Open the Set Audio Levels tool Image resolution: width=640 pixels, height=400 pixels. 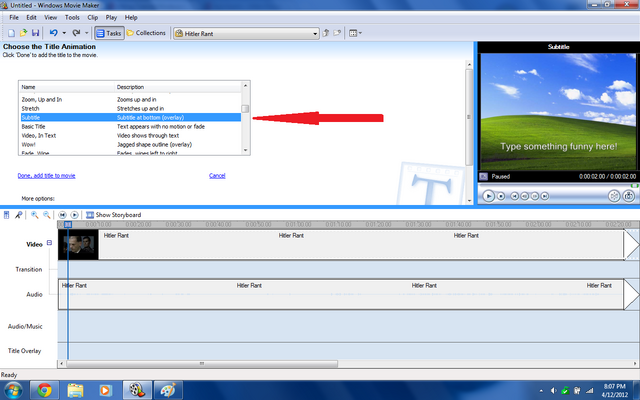pyautogui.click(x=7, y=215)
